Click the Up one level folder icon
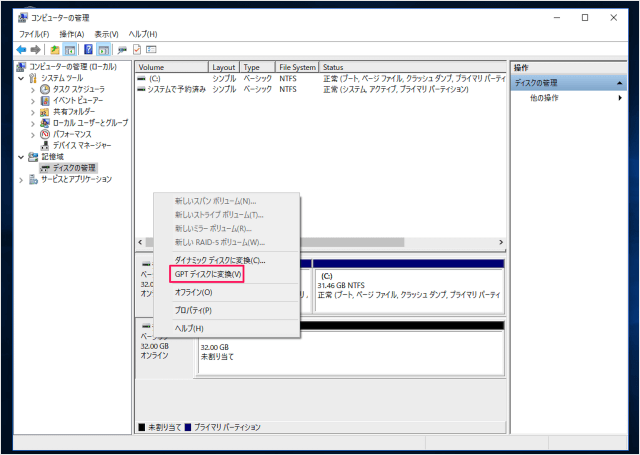The height and width of the screenshot is (455, 640). click(55, 50)
